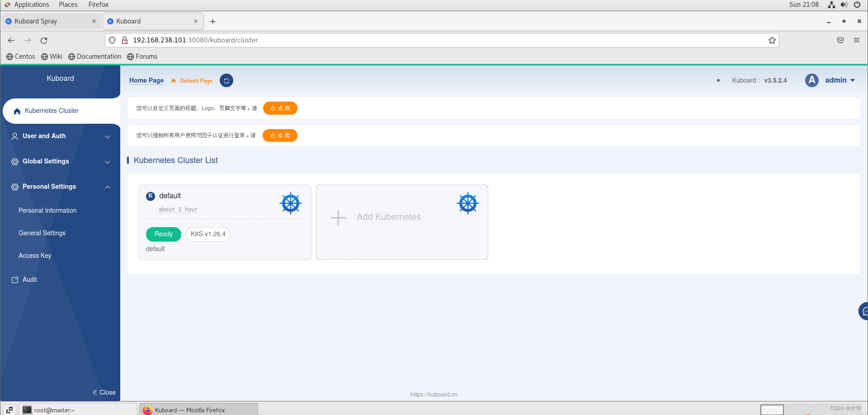Open the Wiki bookmark
Image resolution: width=868 pixels, height=415 pixels.
click(x=52, y=56)
